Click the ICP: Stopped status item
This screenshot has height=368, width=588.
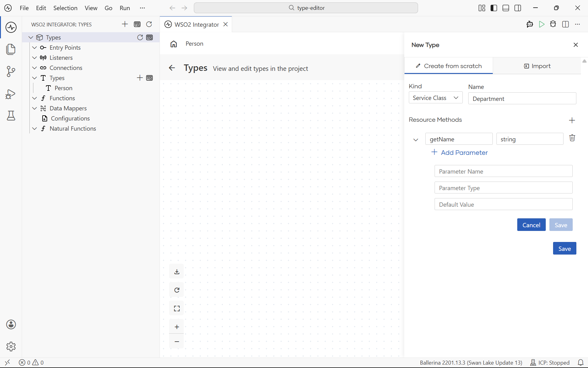point(550,363)
